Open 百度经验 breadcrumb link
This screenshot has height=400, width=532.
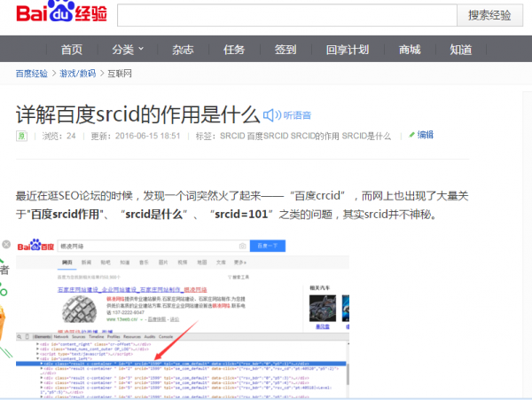[34, 74]
